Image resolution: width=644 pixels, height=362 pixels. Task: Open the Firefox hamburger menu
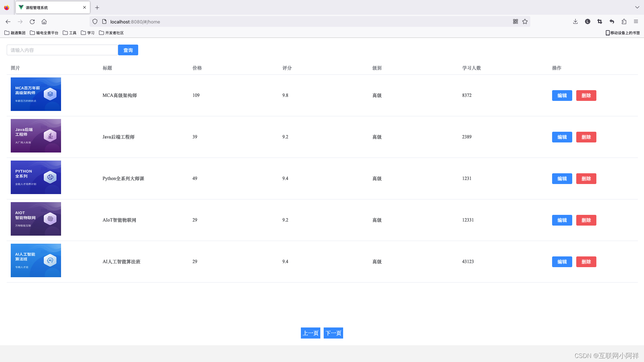[636, 22]
